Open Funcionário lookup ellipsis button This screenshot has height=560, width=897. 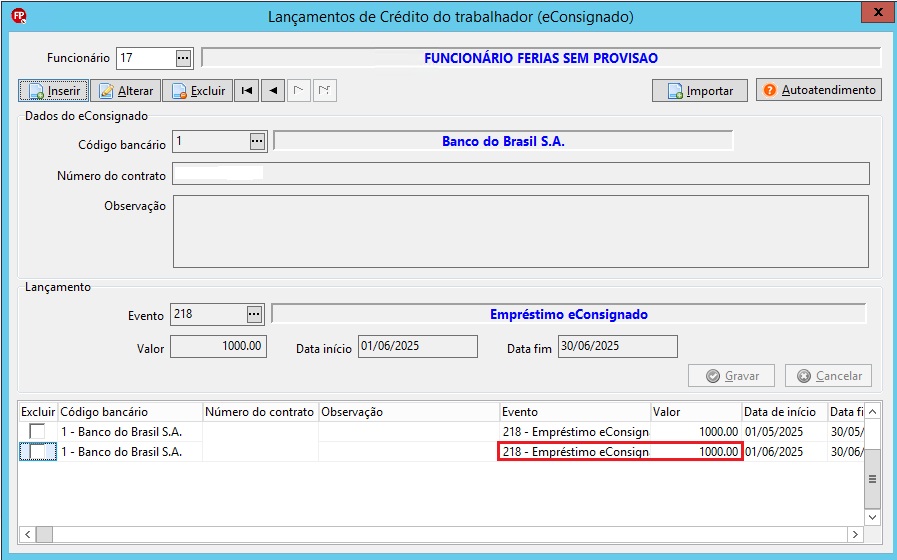183,58
